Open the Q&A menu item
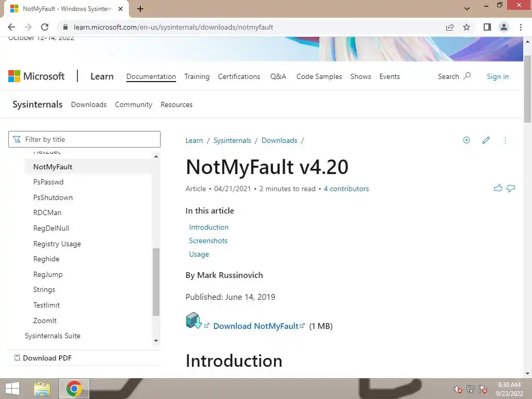The width and height of the screenshot is (532, 399). pos(278,77)
